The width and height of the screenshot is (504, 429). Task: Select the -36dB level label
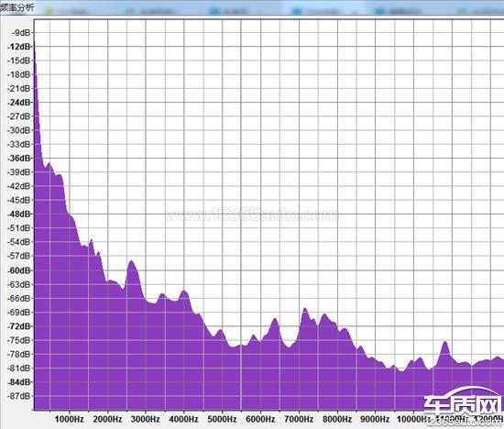tap(19, 159)
